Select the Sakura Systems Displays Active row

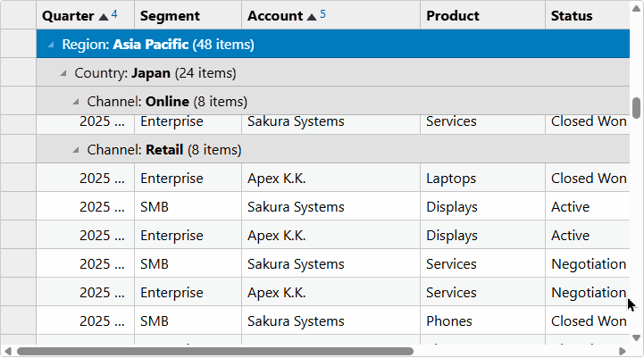[332, 207]
